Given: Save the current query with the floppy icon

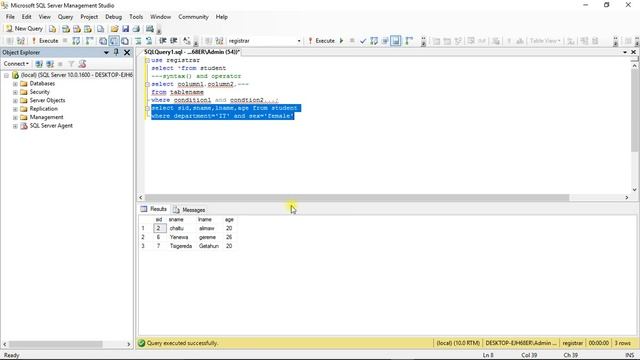Looking at the screenshot, I should click(126, 29).
